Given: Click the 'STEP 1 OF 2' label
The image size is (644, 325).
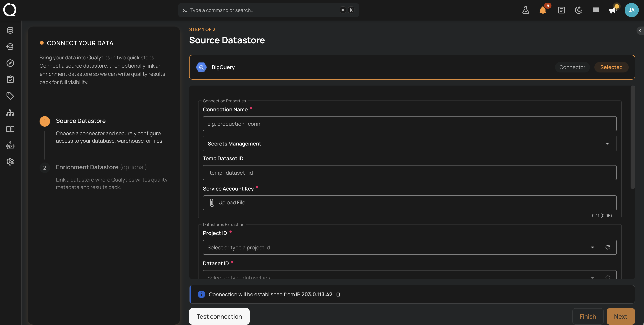Looking at the screenshot, I should [202, 29].
